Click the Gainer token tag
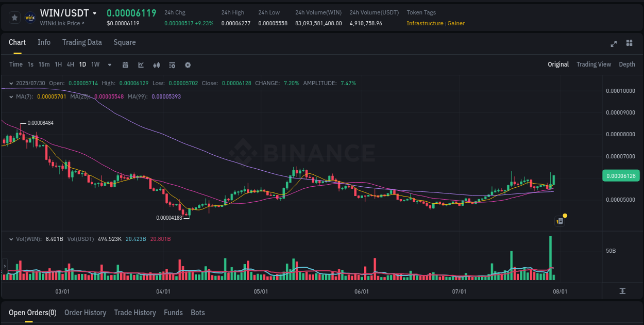Image resolution: width=644 pixels, height=325 pixels. [455, 23]
